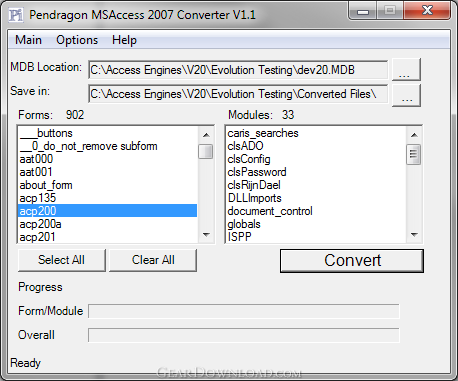Select __0_do_not_remove subform item
The image size is (458, 381).
click(107, 146)
